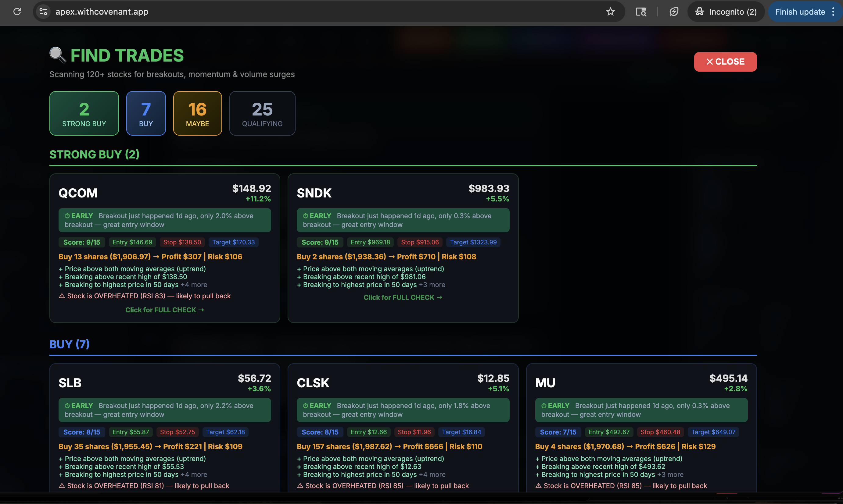Click the SNDK ticker heading
The image size is (843, 504).
314,193
